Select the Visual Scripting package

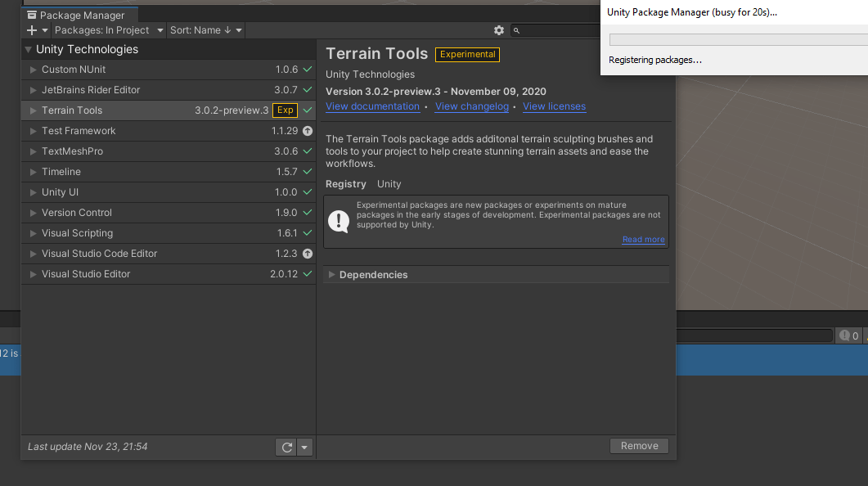pos(169,233)
